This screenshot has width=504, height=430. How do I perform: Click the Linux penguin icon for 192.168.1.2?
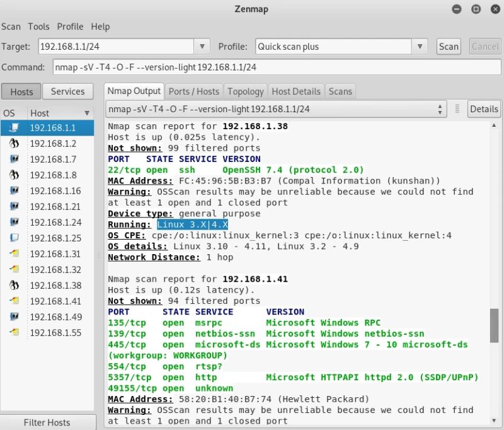click(14, 144)
